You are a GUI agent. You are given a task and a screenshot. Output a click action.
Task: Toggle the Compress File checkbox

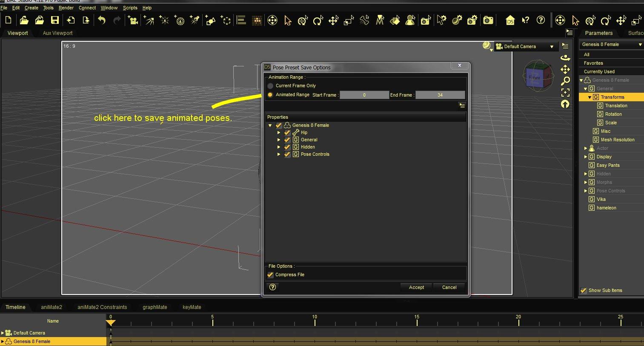pos(270,275)
